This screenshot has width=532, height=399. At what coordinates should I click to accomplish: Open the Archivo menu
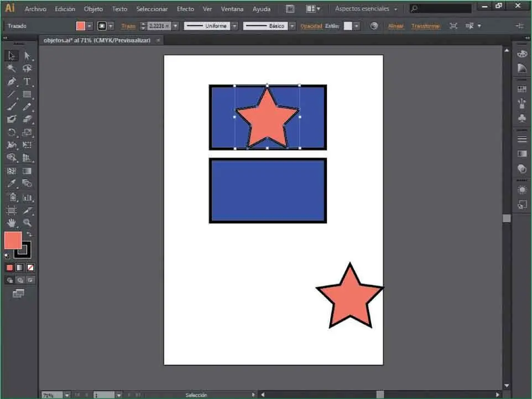coord(35,9)
